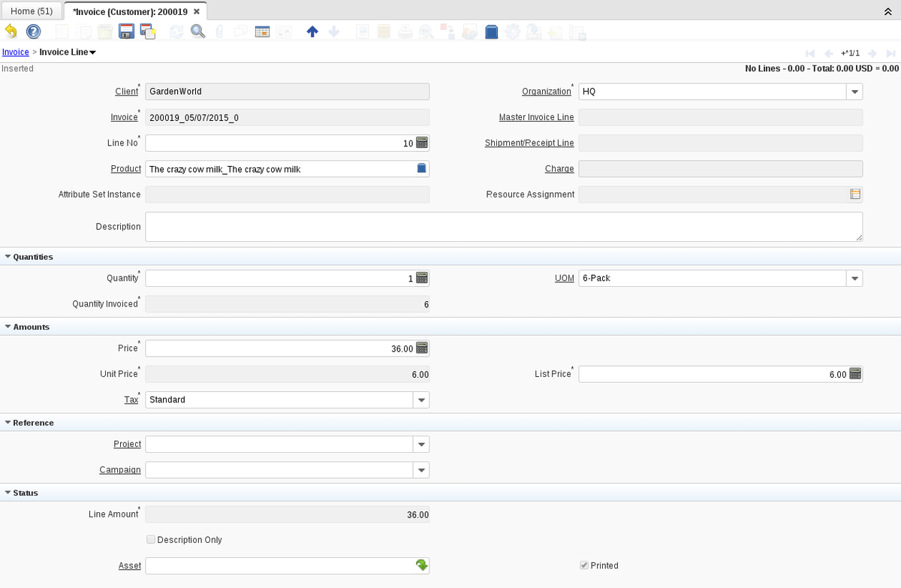This screenshot has height=588, width=901.
Task: Click the Save and New toolbar icon
Action: [x=147, y=32]
